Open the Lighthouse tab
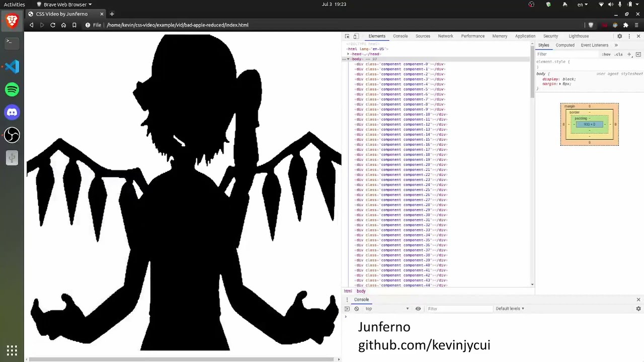 [x=579, y=36]
